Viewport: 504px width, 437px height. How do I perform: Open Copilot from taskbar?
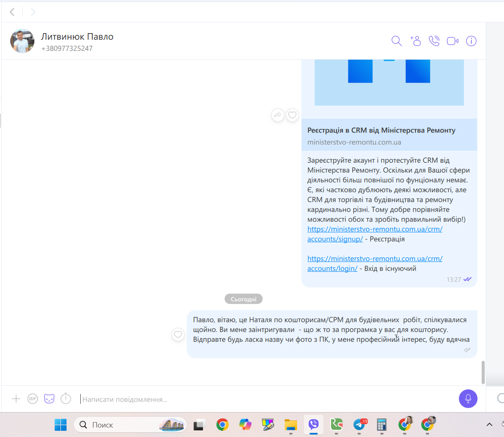[245, 425]
